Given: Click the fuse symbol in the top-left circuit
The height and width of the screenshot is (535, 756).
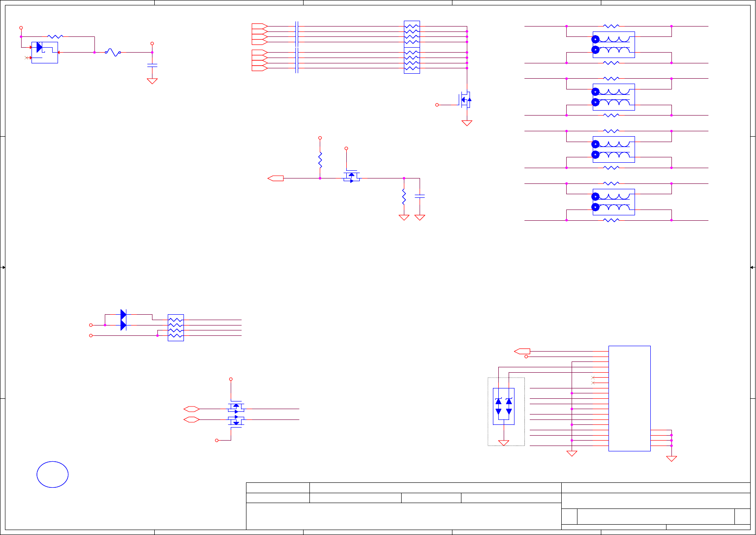Looking at the screenshot, I should coord(113,53).
